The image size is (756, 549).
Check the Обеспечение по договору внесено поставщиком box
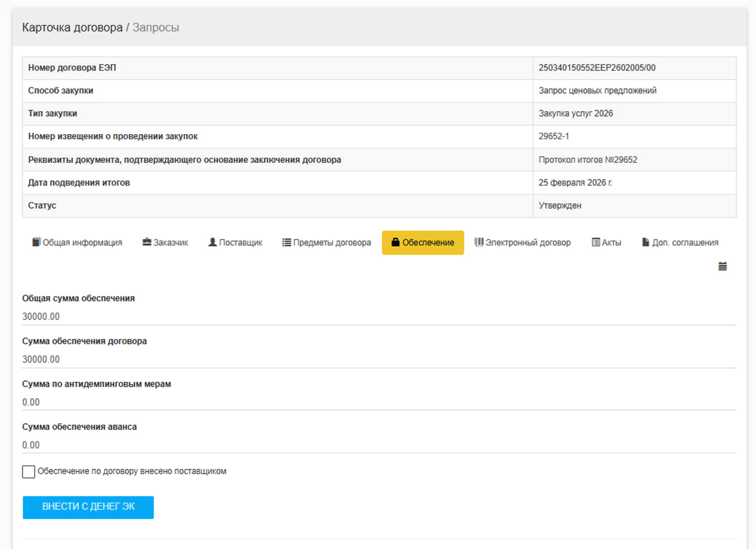[29, 472]
